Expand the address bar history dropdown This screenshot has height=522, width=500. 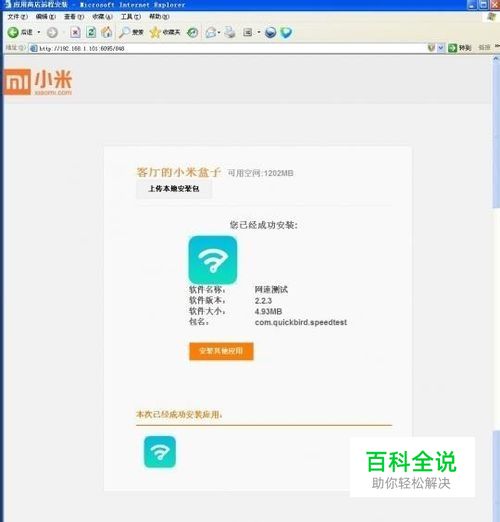pos(441,48)
